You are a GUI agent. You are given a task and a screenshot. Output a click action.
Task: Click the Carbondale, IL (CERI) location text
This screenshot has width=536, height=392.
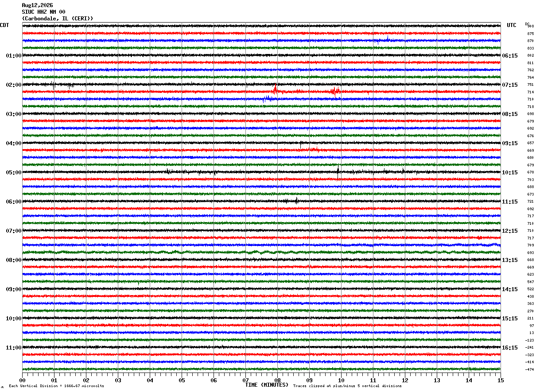[x=58, y=19]
